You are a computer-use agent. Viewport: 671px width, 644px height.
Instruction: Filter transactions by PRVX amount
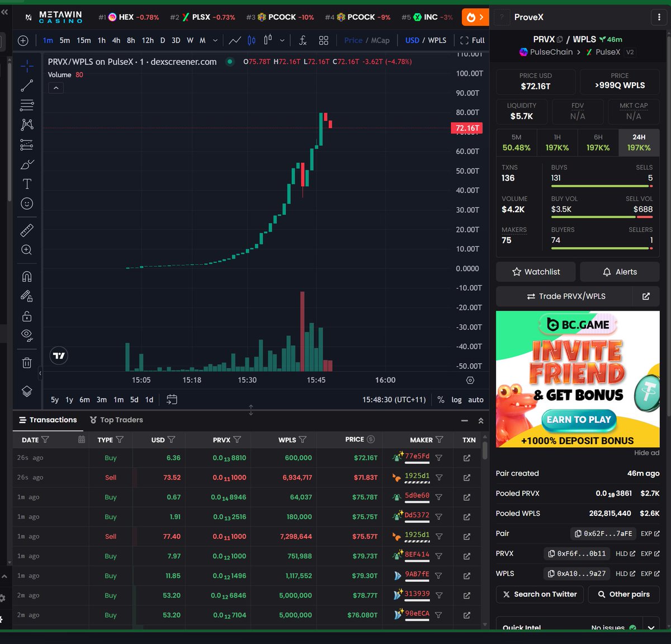tap(237, 440)
